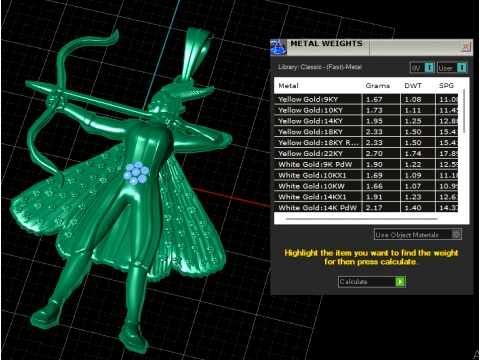Click the Library: Classic - (Fast)-Metal label
The width and height of the screenshot is (480, 360).
pyautogui.click(x=320, y=67)
